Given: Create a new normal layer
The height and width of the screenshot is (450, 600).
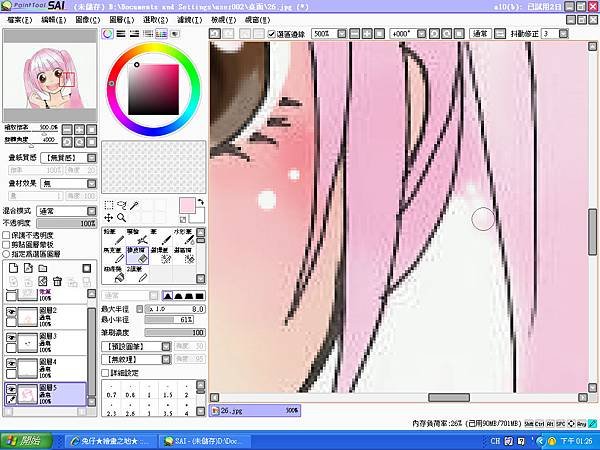Looking at the screenshot, I should 13,268.
